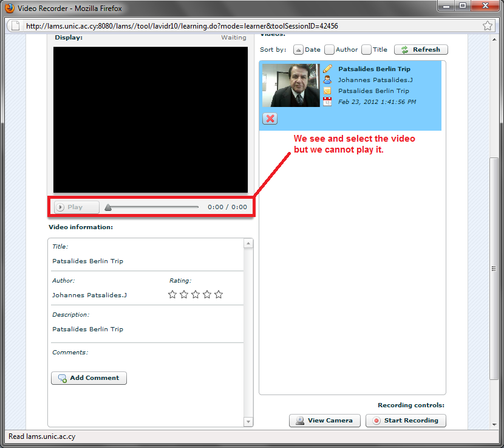
Task: Rate video with the first star
Action: (172, 295)
